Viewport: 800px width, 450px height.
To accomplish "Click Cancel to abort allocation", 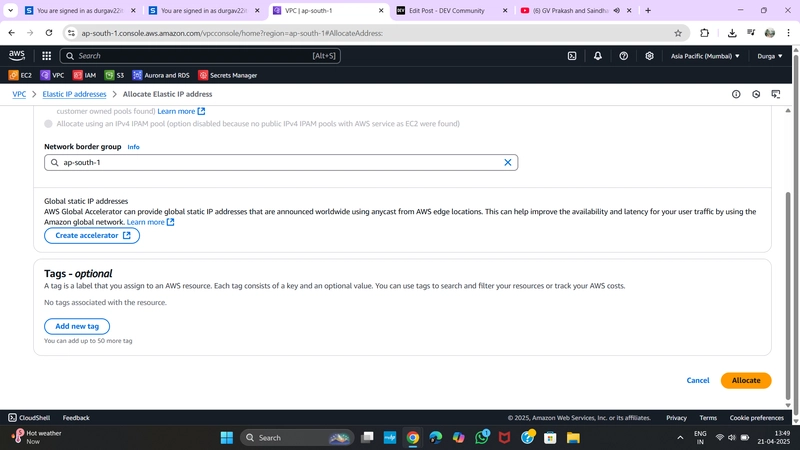I will (697, 380).
